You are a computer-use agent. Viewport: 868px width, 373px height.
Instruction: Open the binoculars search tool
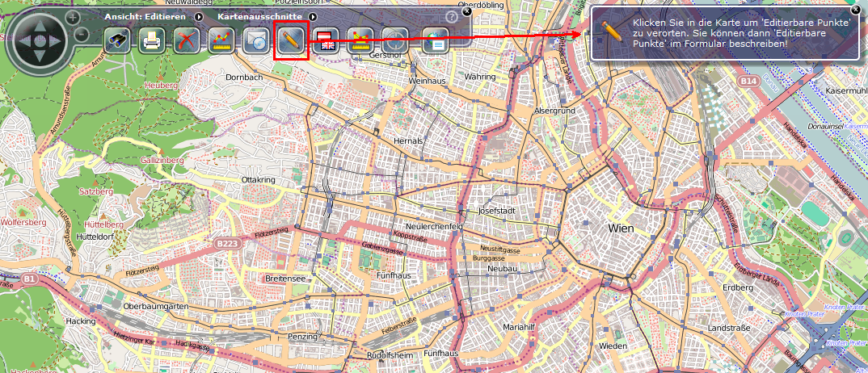coord(117,41)
